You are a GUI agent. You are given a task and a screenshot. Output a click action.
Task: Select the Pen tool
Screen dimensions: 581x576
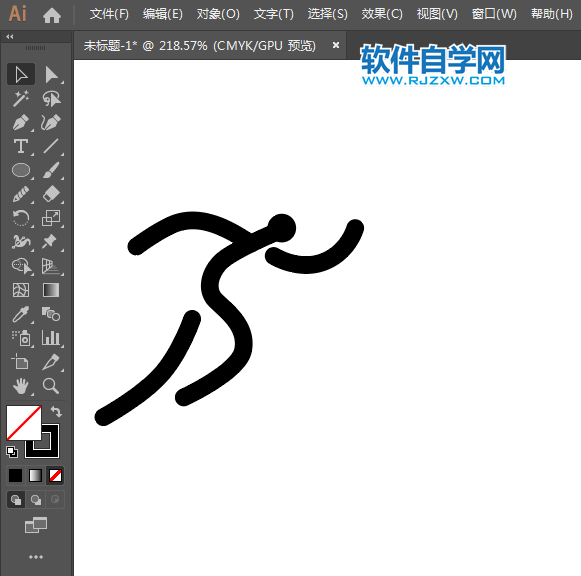(21, 123)
